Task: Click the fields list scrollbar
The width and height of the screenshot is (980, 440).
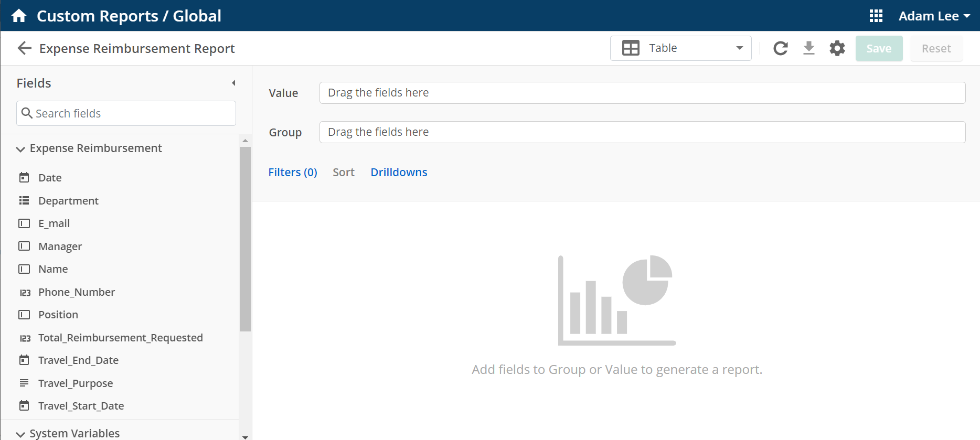Action: 245,239
